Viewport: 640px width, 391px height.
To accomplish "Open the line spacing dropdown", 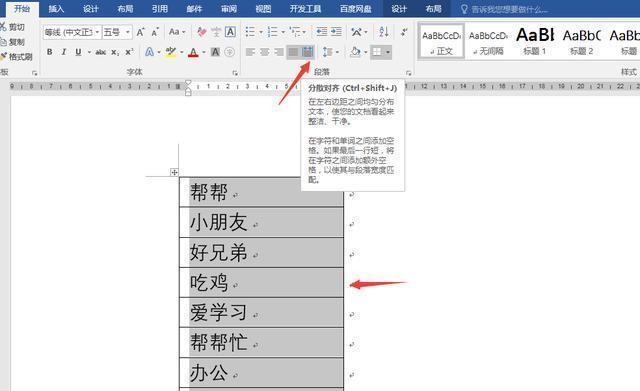I will [x=331, y=52].
